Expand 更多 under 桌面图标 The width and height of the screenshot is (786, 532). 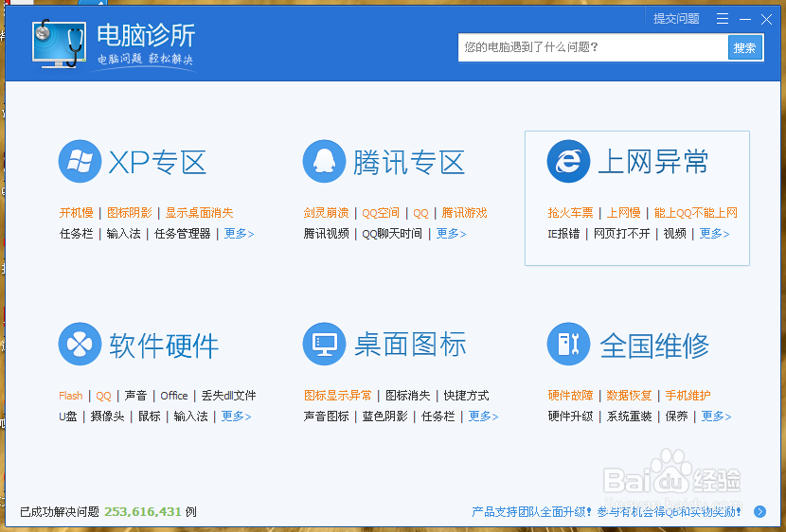click(x=483, y=417)
